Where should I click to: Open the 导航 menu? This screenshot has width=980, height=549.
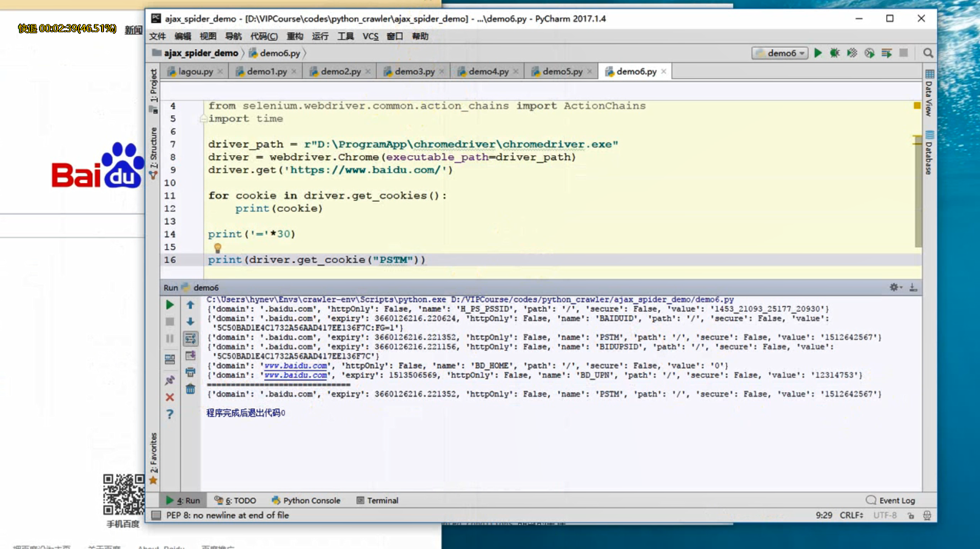[x=233, y=36]
